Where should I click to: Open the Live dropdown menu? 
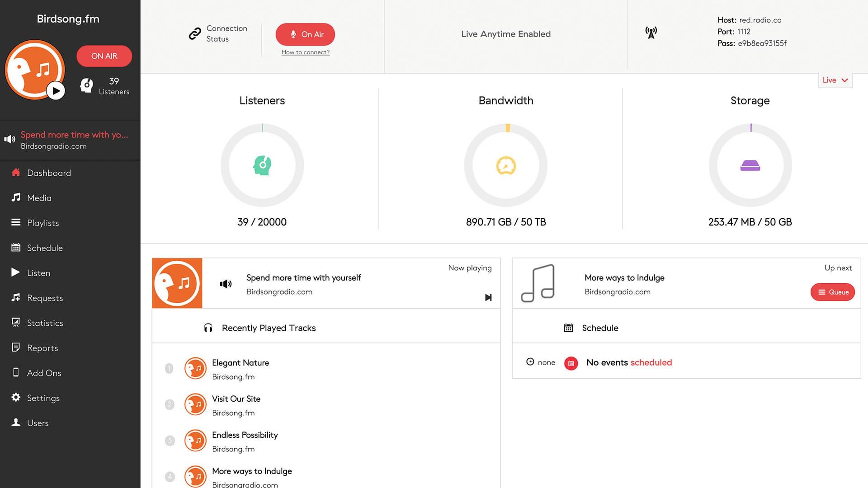click(x=835, y=80)
